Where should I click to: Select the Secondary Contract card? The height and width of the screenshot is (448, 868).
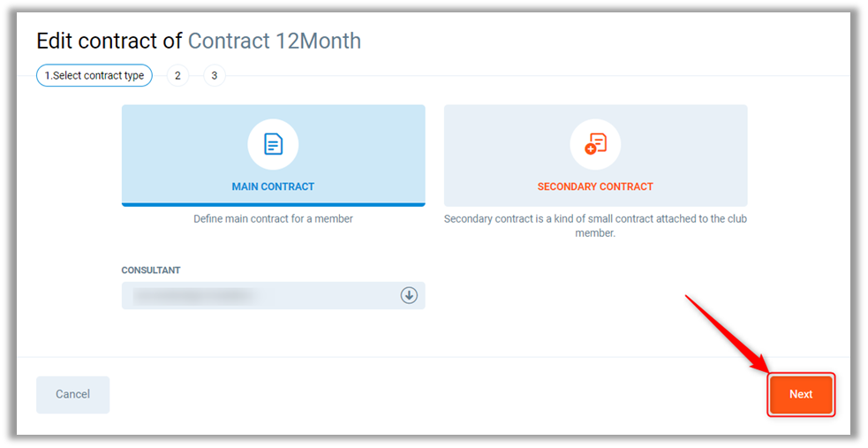coord(595,156)
